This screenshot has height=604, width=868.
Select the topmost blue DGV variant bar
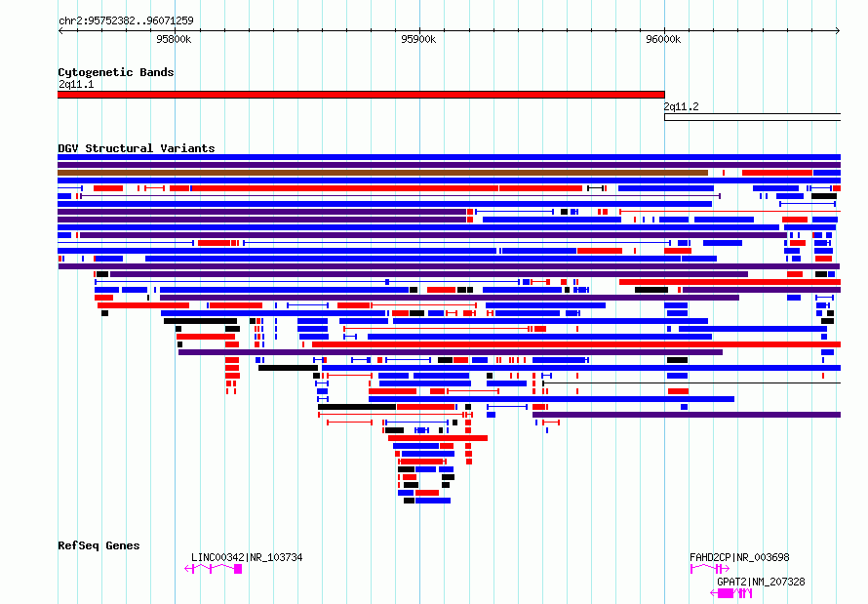tap(449, 157)
